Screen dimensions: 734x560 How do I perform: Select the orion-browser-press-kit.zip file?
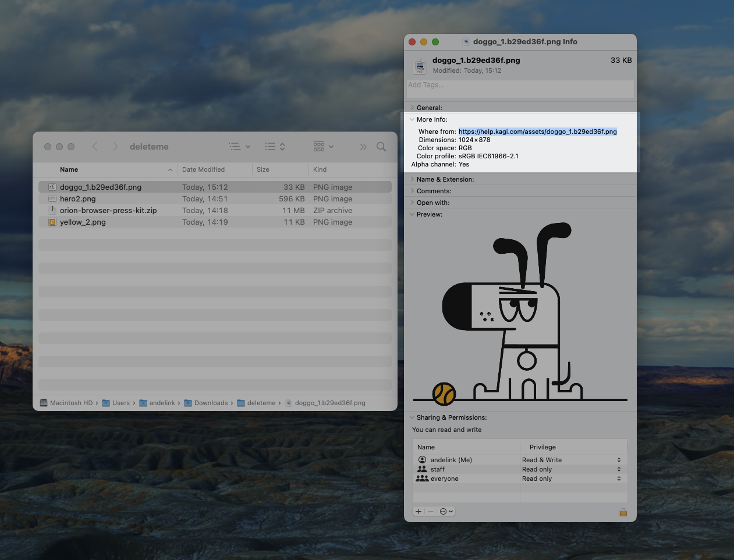click(x=108, y=210)
